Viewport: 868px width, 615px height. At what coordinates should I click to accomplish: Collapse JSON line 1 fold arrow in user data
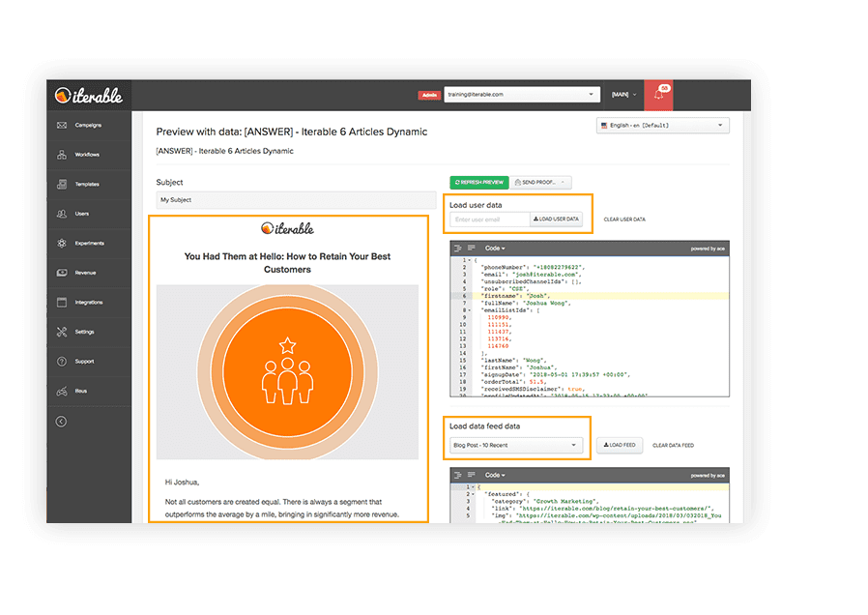470,260
